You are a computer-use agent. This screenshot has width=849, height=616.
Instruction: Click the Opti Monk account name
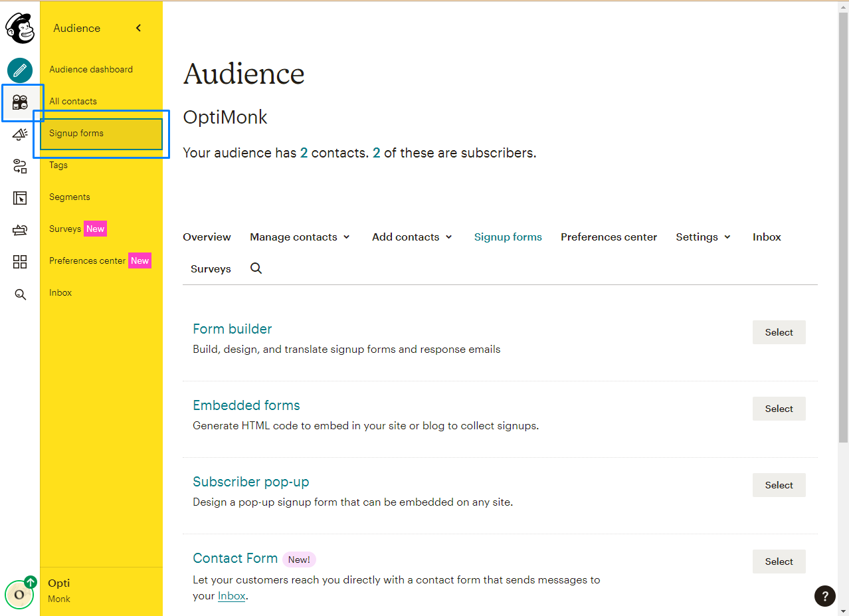click(59, 590)
